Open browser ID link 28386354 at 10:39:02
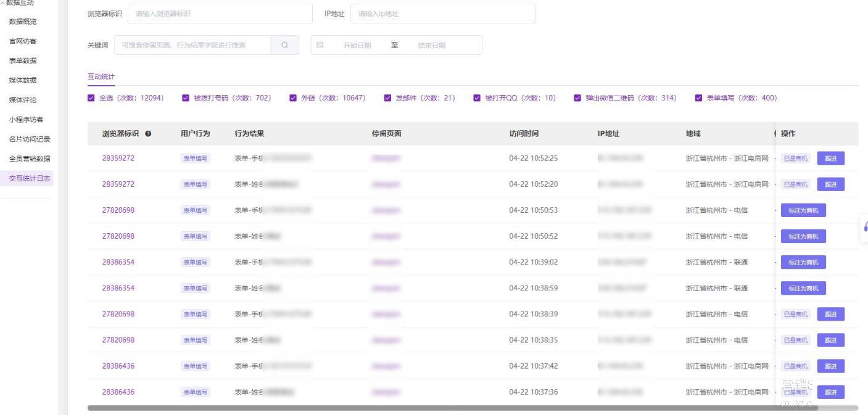This screenshot has width=868, height=415. (118, 262)
